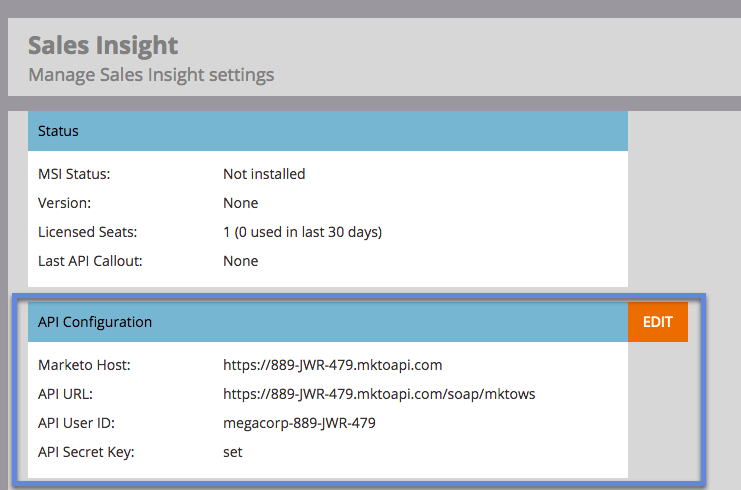Click the Status panel header
Image resolution: width=741 pixels, height=490 pixels.
click(328, 131)
